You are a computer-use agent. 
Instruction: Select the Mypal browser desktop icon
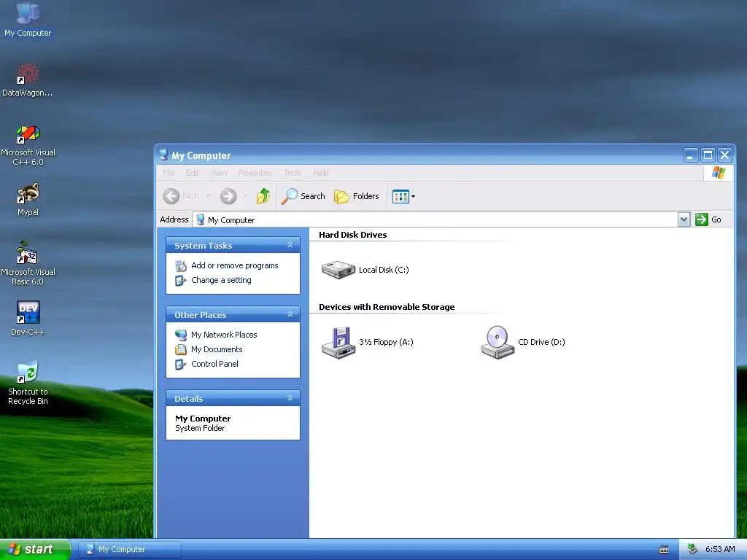28,199
